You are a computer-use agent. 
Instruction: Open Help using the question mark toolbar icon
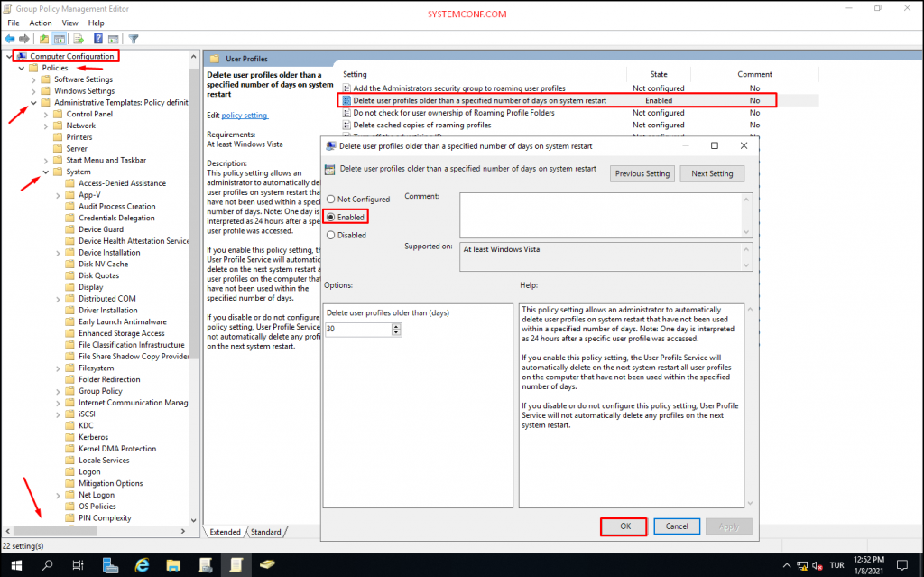point(98,39)
